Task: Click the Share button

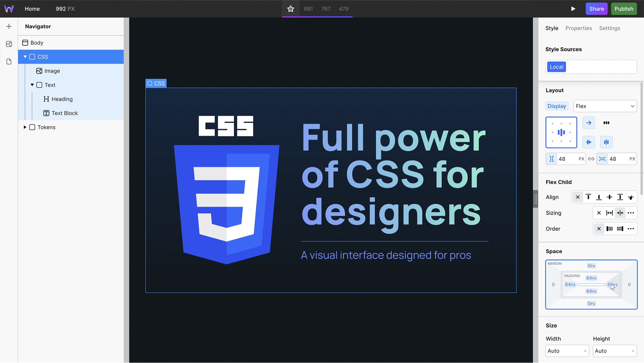Action: point(597,9)
